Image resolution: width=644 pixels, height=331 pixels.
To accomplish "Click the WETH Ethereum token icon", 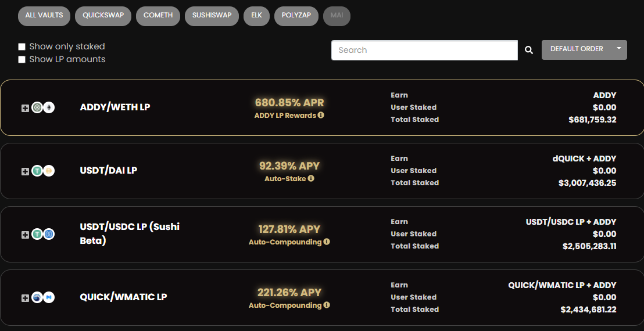I will [x=49, y=108].
